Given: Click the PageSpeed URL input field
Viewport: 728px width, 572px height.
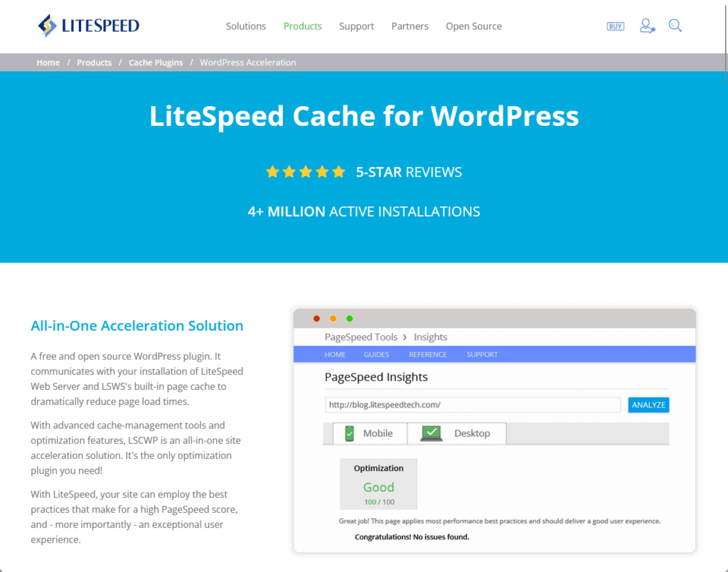Looking at the screenshot, I should [x=473, y=405].
